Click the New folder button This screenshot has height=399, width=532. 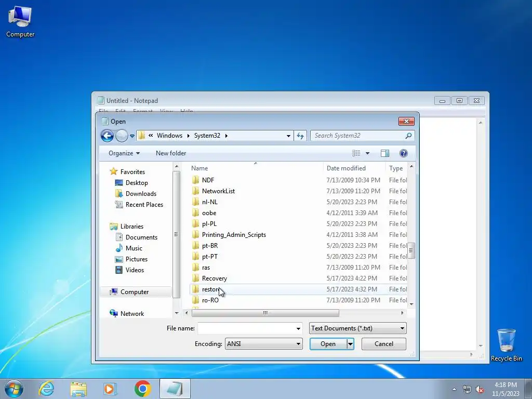(x=171, y=153)
